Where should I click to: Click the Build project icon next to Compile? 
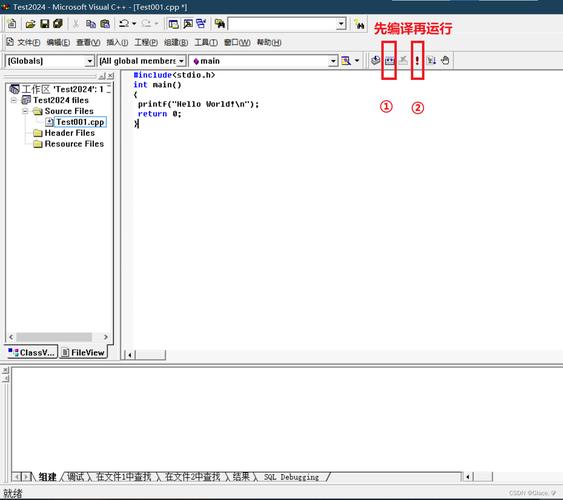point(390,60)
